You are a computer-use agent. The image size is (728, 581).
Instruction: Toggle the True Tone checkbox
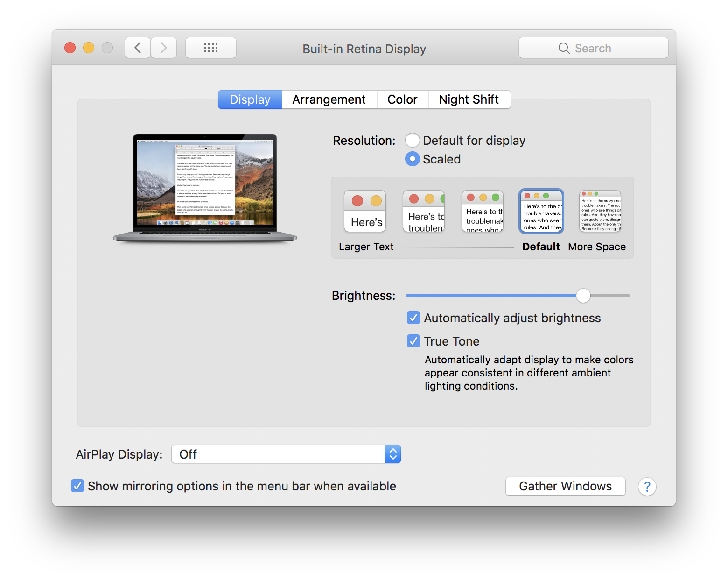[x=413, y=341]
